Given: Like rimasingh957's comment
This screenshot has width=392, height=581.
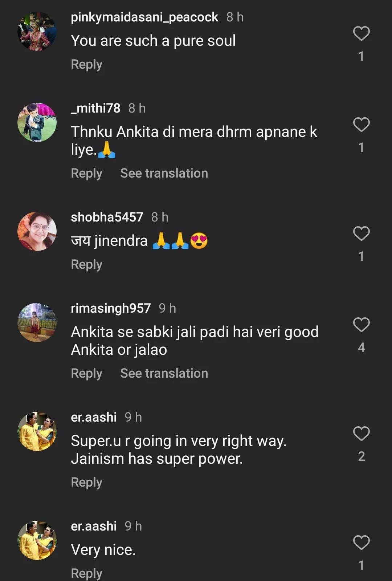Looking at the screenshot, I should 361,325.
